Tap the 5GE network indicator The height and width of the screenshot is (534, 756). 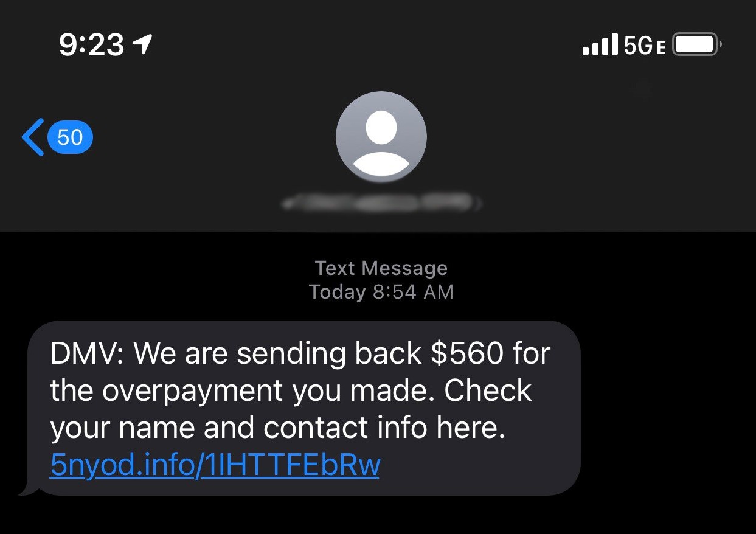(645, 46)
